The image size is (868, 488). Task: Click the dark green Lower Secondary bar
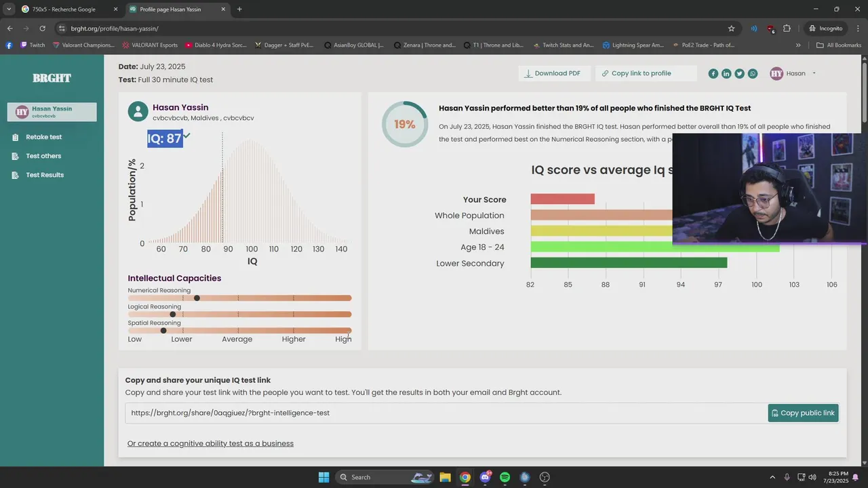pyautogui.click(x=629, y=263)
